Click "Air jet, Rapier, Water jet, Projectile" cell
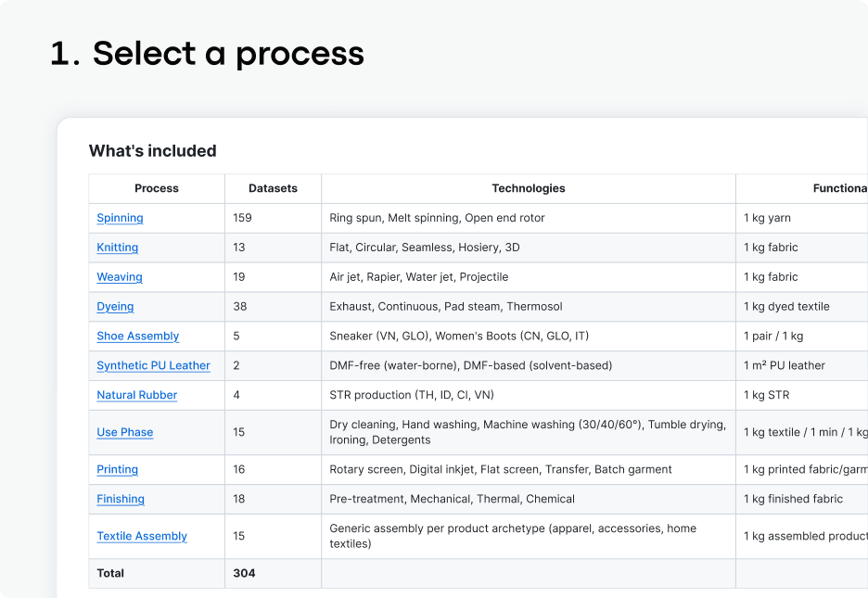This screenshot has width=868, height=598. tap(529, 277)
